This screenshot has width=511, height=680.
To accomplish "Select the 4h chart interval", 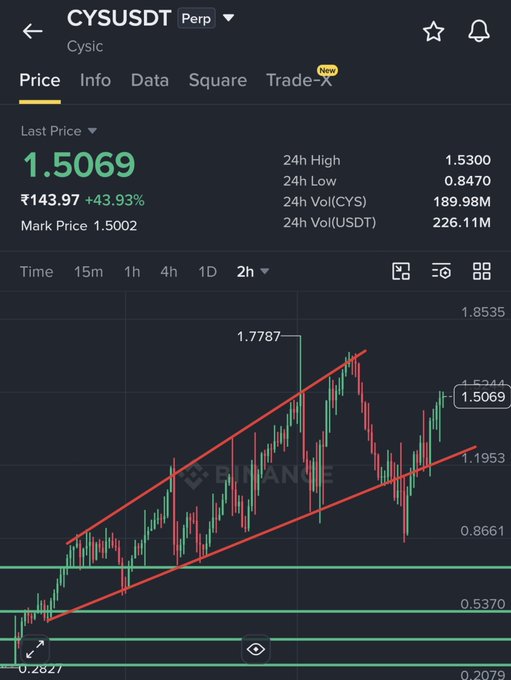I will (169, 271).
